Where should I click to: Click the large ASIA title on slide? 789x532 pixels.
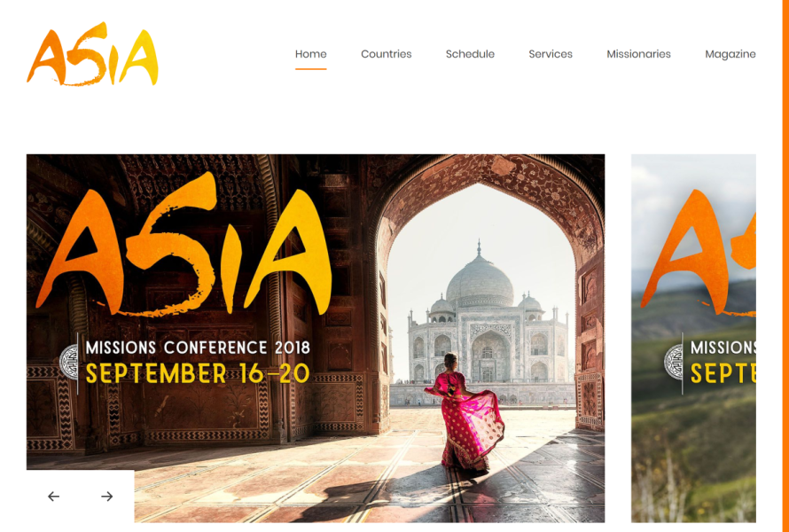pos(184,245)
